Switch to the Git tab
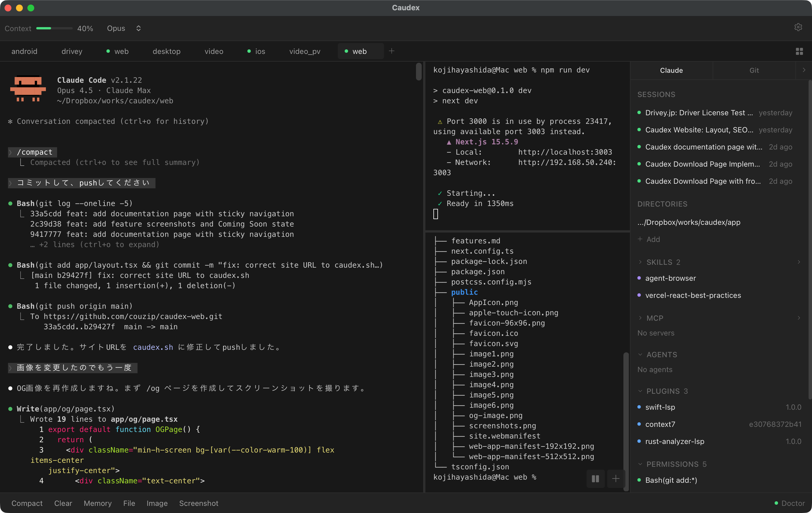Viewport: 812px width, 513px height. [754, 70]
